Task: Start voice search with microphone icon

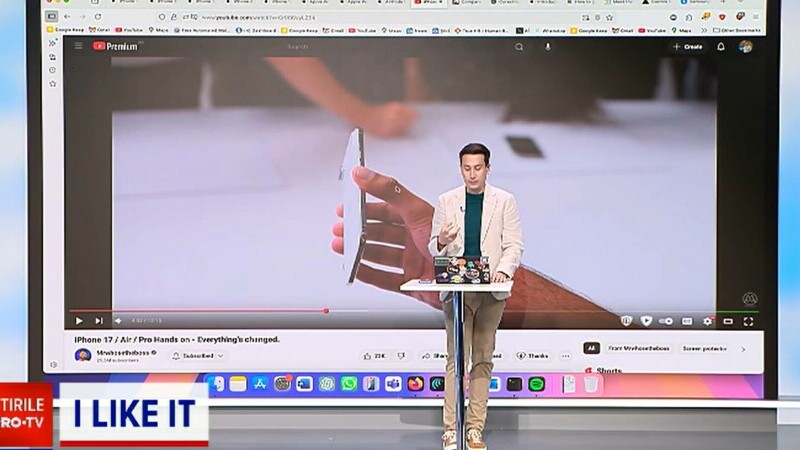Action: point(547,47)
